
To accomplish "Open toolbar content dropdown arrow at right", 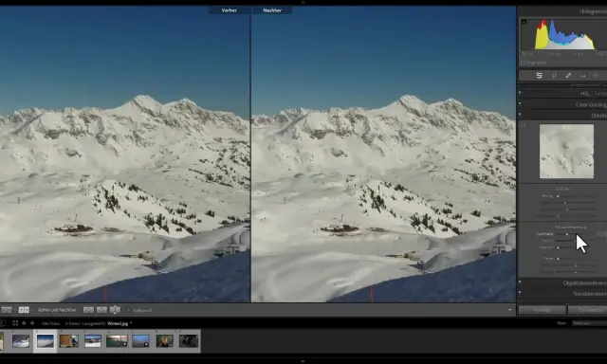I will (510, 310).
